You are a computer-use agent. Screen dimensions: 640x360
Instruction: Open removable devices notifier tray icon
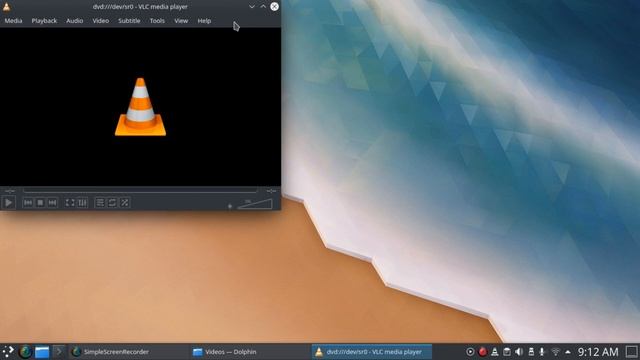531,352
